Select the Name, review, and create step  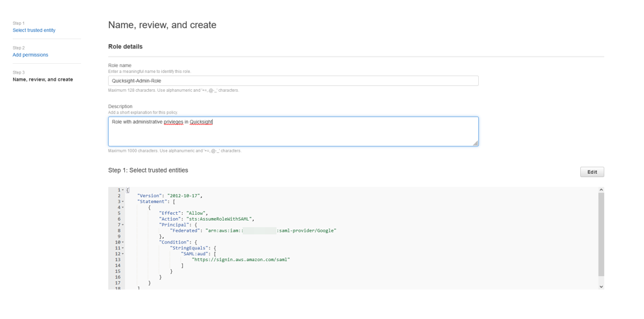[43, 79]
